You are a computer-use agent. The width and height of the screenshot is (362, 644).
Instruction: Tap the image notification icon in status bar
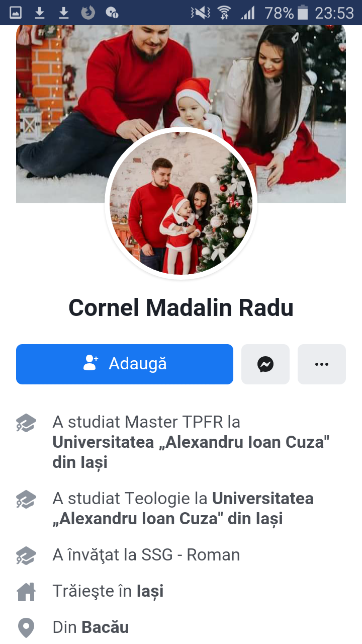point(16,13)
